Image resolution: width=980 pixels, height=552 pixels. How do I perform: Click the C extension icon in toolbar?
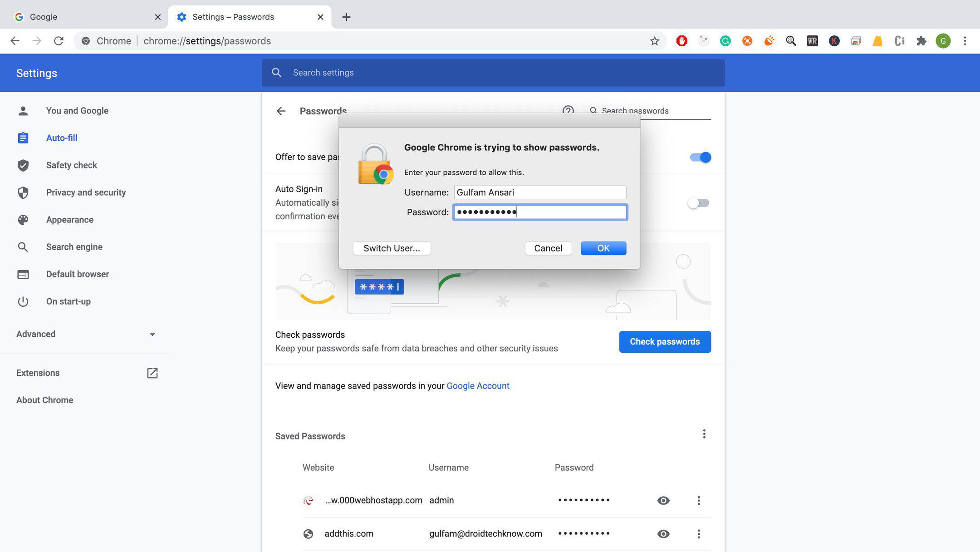(899, 41)
